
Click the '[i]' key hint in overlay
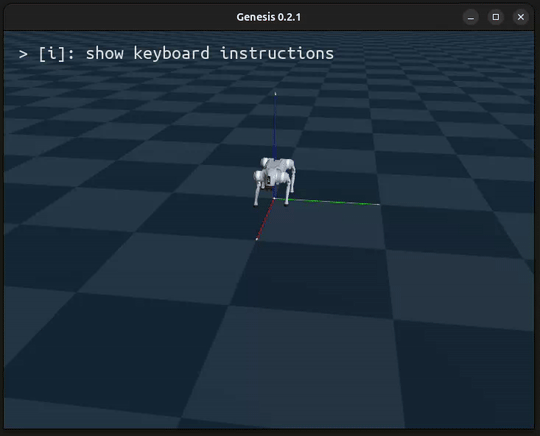tap(52, 54)
